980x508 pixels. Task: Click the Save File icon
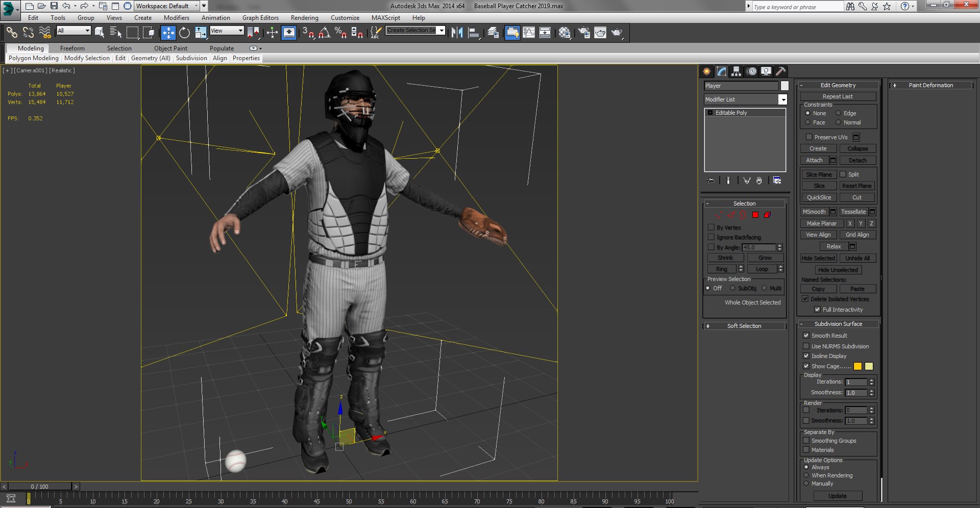pos(54,6)
